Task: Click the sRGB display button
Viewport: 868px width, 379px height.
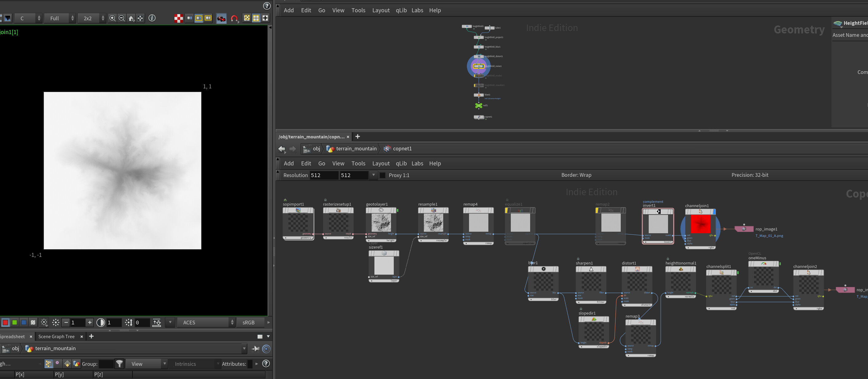Action: 249,323
